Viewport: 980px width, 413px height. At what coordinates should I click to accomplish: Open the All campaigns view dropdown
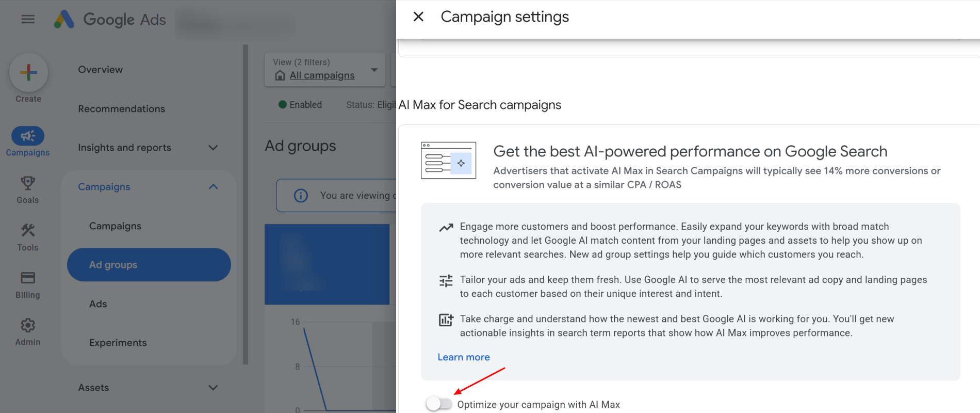pyautogui.click(x=374, y=70)
